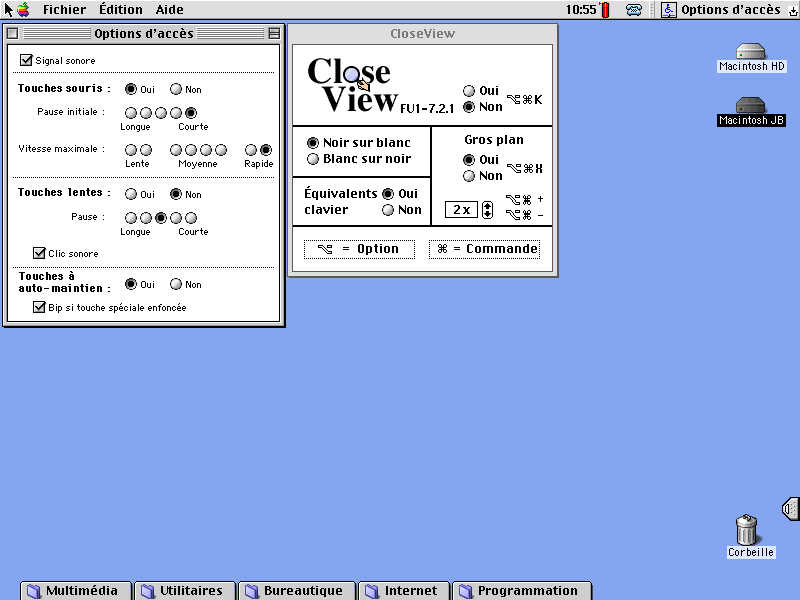Open the Utilitaires folder tab
The height and width of the screenshot is (600, 800).
(x=185, y=591)
